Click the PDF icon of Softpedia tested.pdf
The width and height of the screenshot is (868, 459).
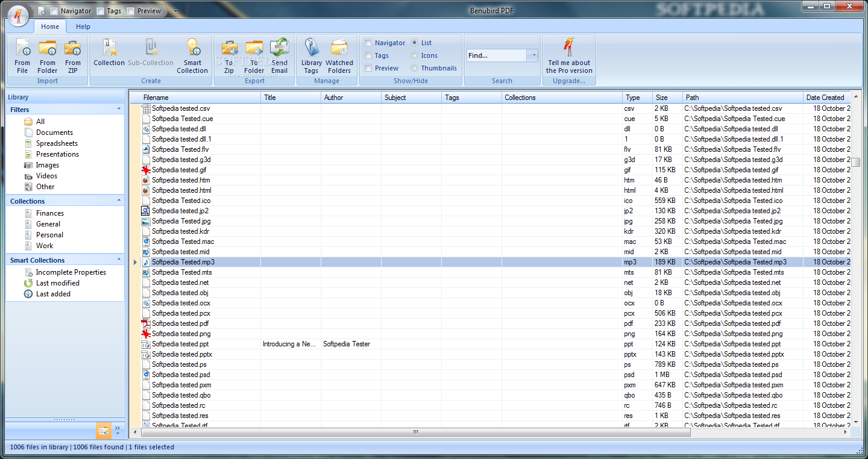(145, 323)
